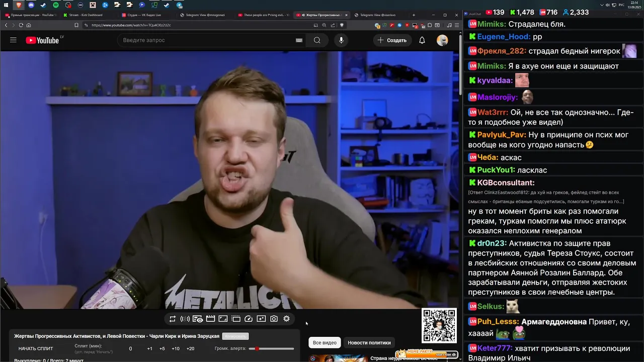
Task: Switch to Stream - Kick Dashboard tab
Action: click(89, 15)
